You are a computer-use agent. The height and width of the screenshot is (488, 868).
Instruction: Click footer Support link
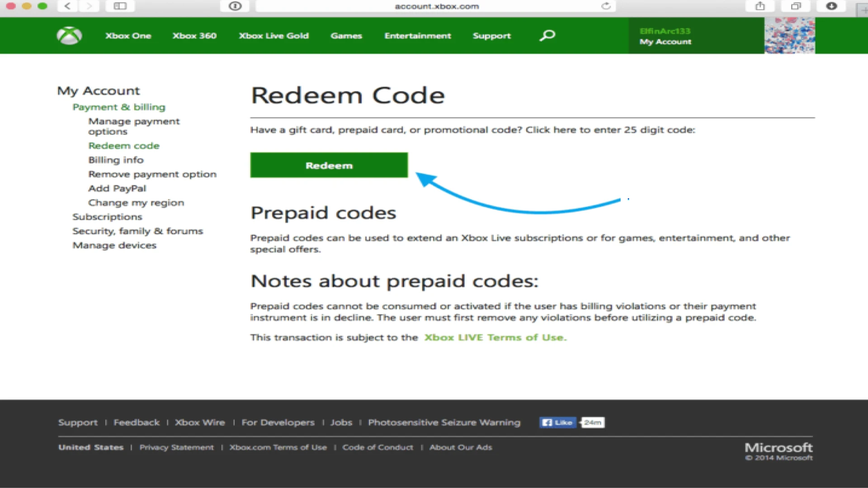78,422
